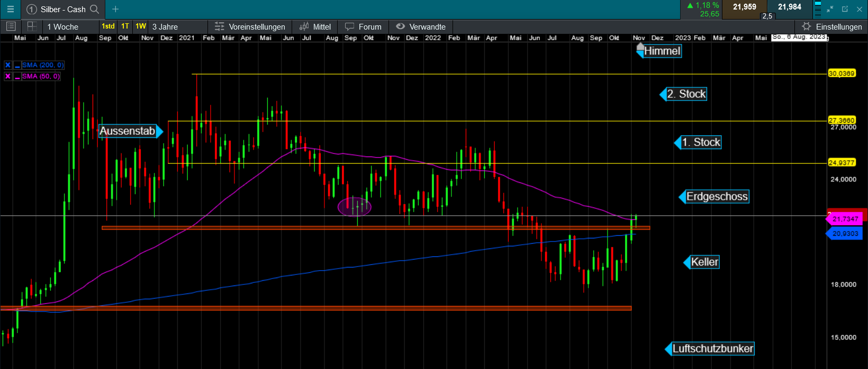Click the blue 20,9303 SMA value tag
Image resolution: width=868 pixels, height=369 pixels.
844,233
